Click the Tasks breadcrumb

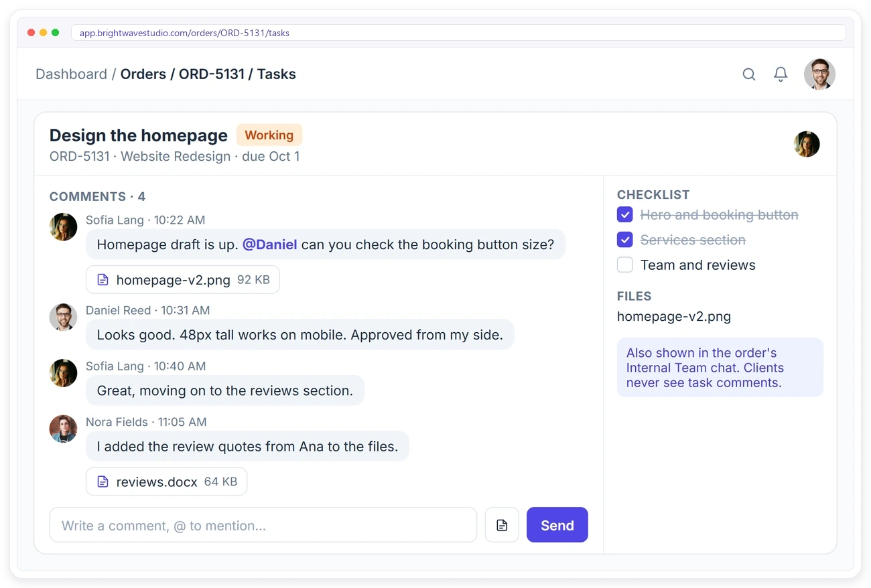[x=277, y=74]
